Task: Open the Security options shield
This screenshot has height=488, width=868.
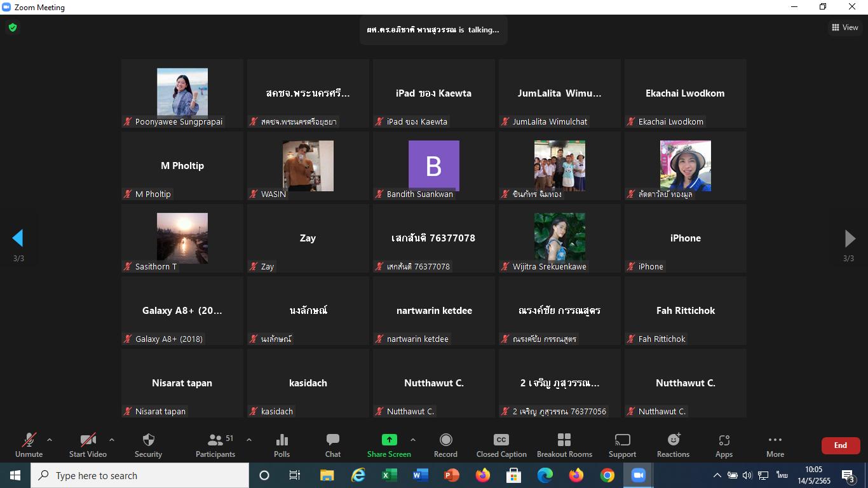Action: (148, 445)
